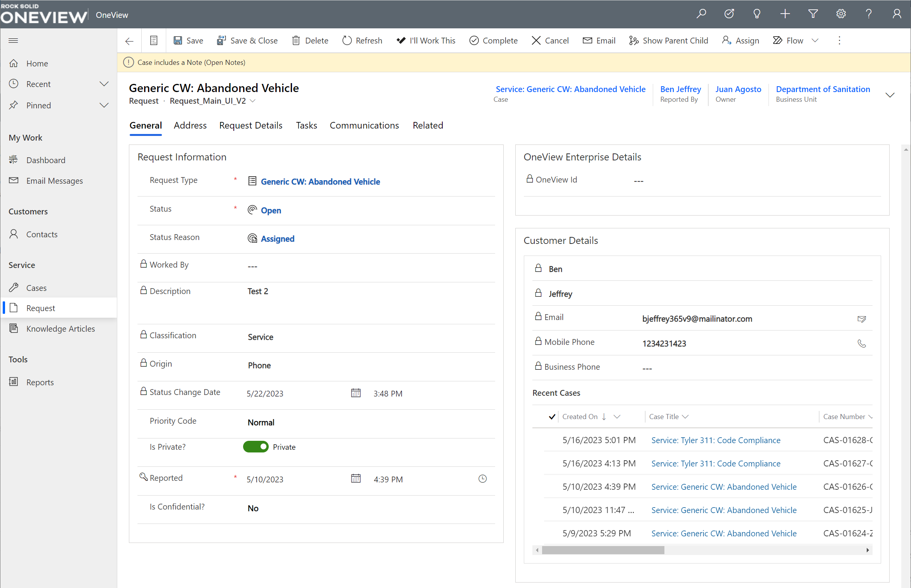Screen dimensions: 911x588
Task: Click the Email command
Action: pyautogui.click(x=599, y=40)
